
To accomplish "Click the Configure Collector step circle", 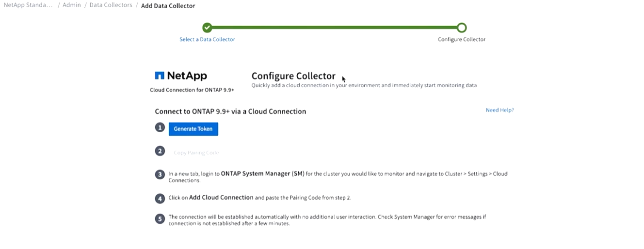I will click(x=462, y=28).
